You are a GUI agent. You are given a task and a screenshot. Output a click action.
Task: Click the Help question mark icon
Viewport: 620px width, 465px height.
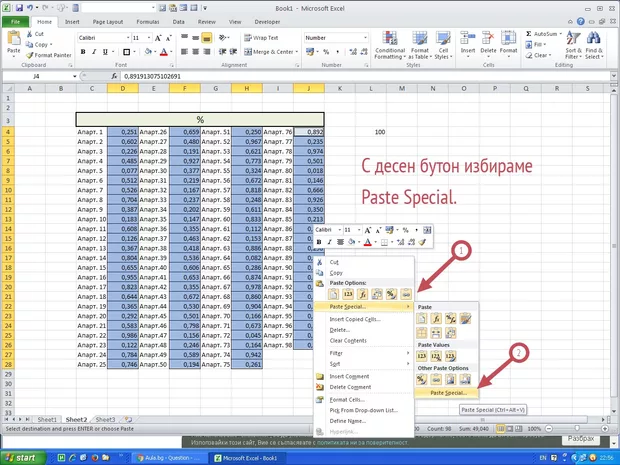point(580,22)
